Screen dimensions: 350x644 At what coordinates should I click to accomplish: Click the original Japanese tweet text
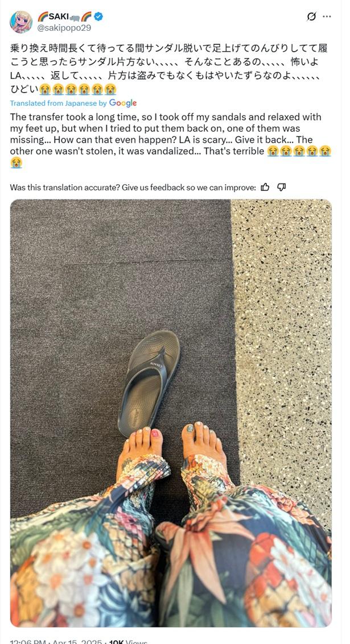[164, 69]
